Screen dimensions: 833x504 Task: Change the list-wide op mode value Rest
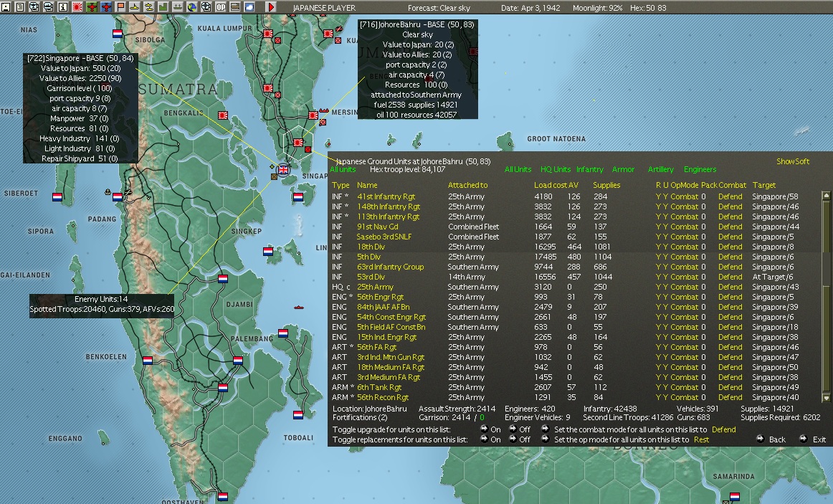(x=701, y=439)
